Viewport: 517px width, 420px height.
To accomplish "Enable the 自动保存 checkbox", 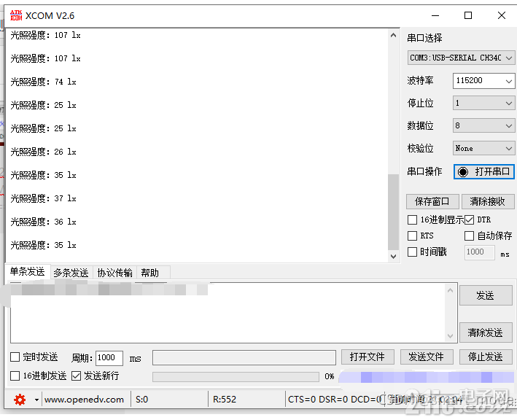I will click(469, 236).
